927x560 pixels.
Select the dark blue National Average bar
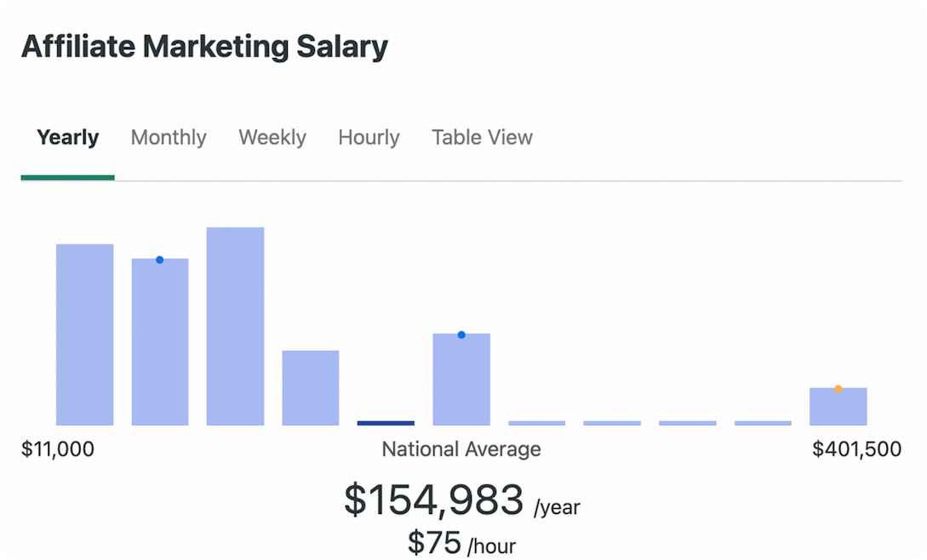pos(386,422)
